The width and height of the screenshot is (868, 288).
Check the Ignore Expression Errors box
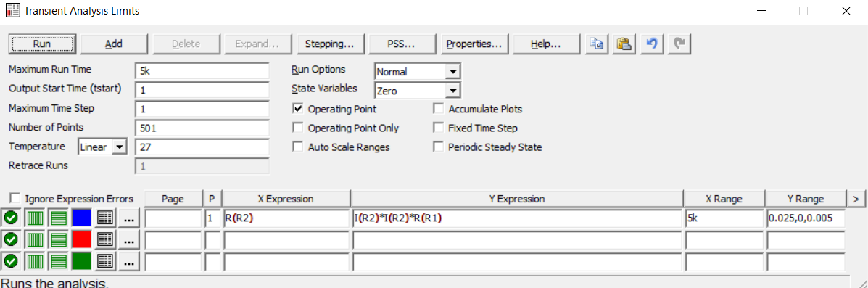15,198
